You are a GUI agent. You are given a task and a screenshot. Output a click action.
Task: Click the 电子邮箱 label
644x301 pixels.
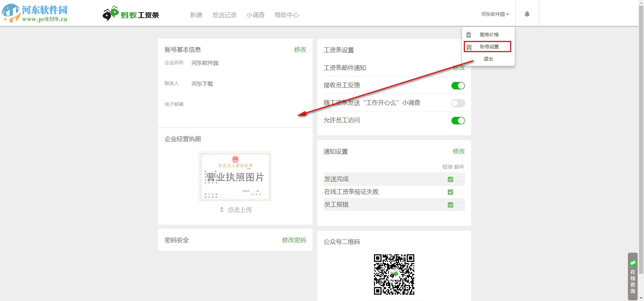pos(174,104)
